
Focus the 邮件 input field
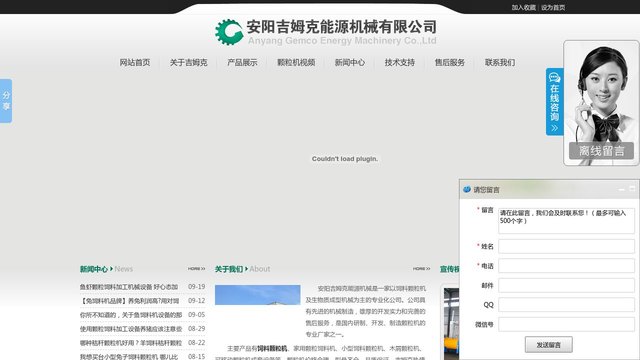pos(566,285)
